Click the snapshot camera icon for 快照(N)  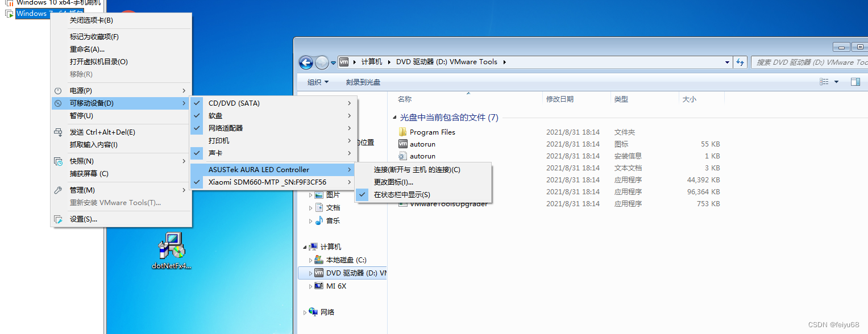click(59, 161)
